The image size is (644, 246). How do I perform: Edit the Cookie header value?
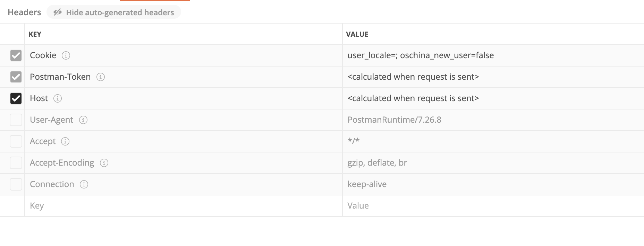click(421, 55)
